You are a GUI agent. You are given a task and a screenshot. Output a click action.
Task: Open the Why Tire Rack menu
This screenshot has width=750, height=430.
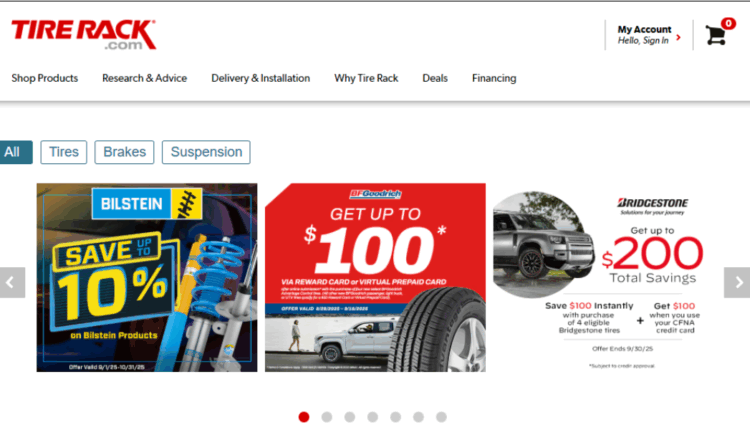tap(366, 78)
